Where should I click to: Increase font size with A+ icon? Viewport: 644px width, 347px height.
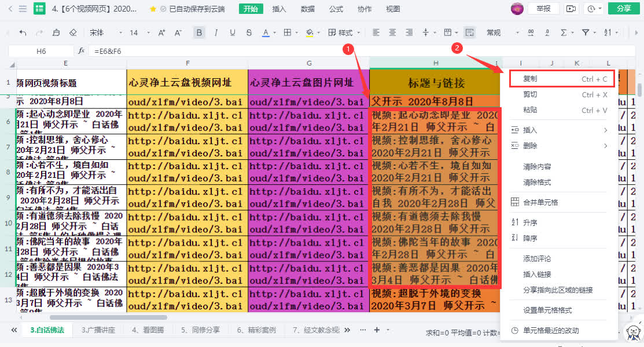click(162, 32)
